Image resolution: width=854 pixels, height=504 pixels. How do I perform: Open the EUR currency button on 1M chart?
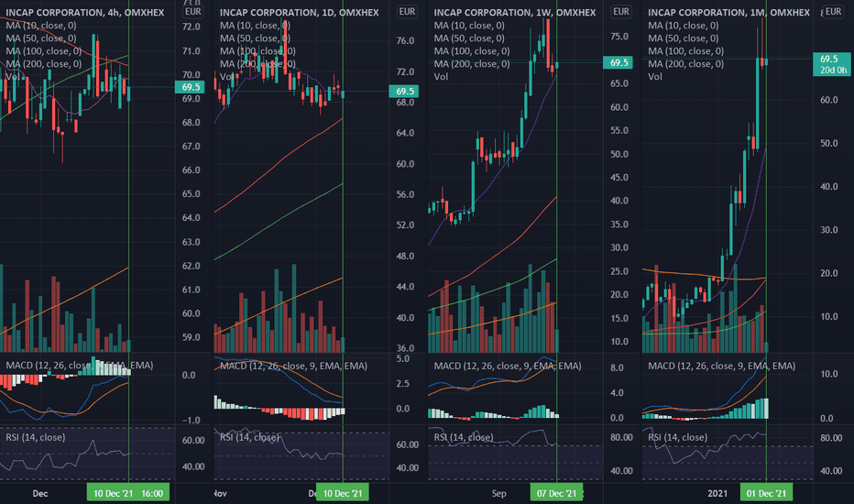click(833, 11)
